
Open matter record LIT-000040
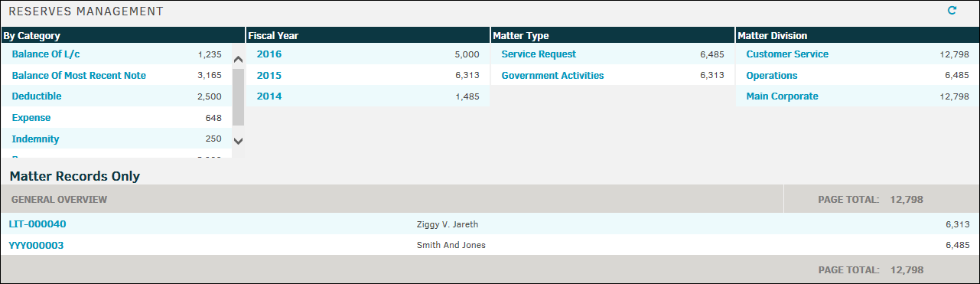(x=37, y=224)
